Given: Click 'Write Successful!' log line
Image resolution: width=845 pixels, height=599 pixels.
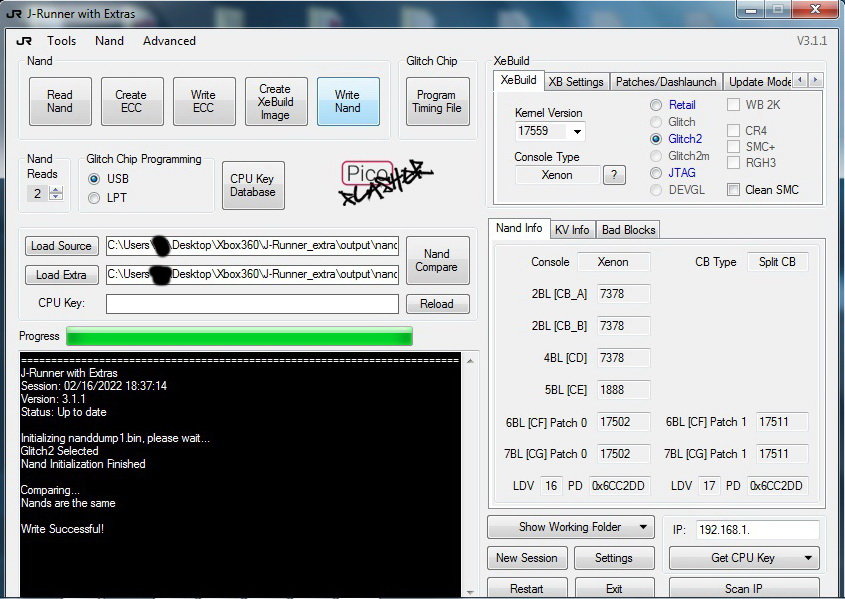Looking at the screenshot, I should click(63, 529).
